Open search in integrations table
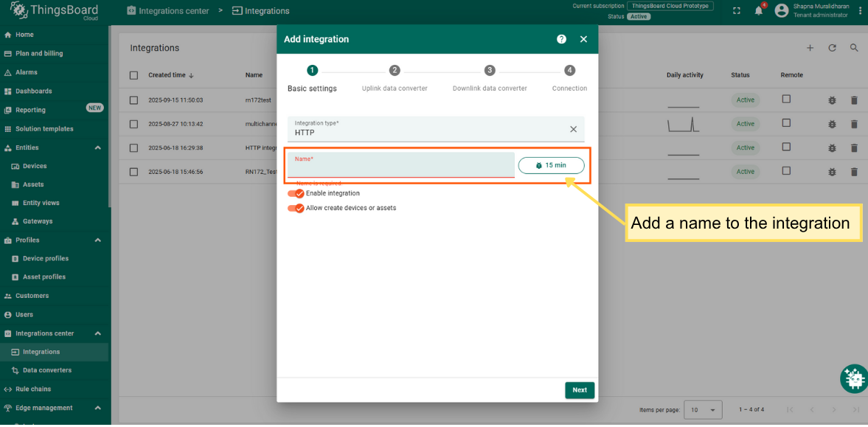The height and width of the screenshot is (427, 868). 854,48
